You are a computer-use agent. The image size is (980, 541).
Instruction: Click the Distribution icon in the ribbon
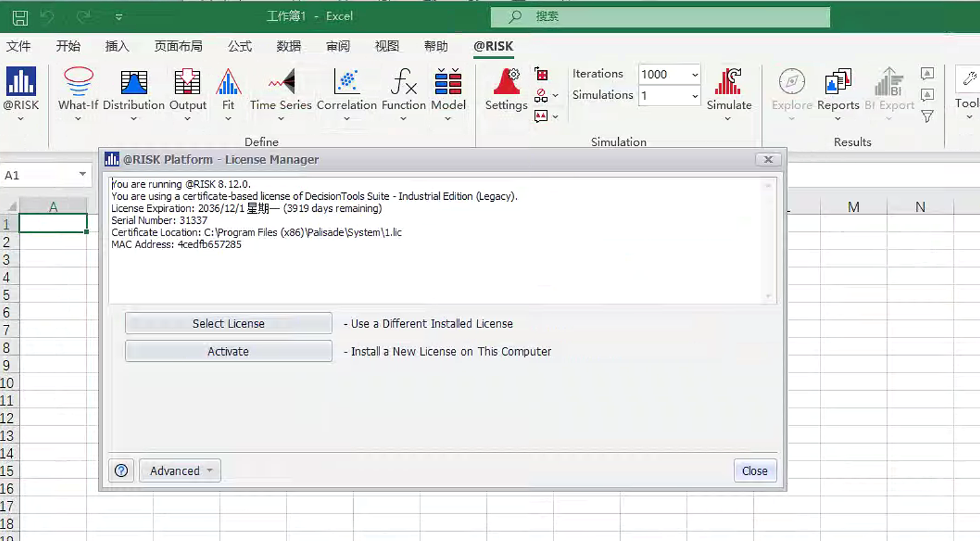133,82
